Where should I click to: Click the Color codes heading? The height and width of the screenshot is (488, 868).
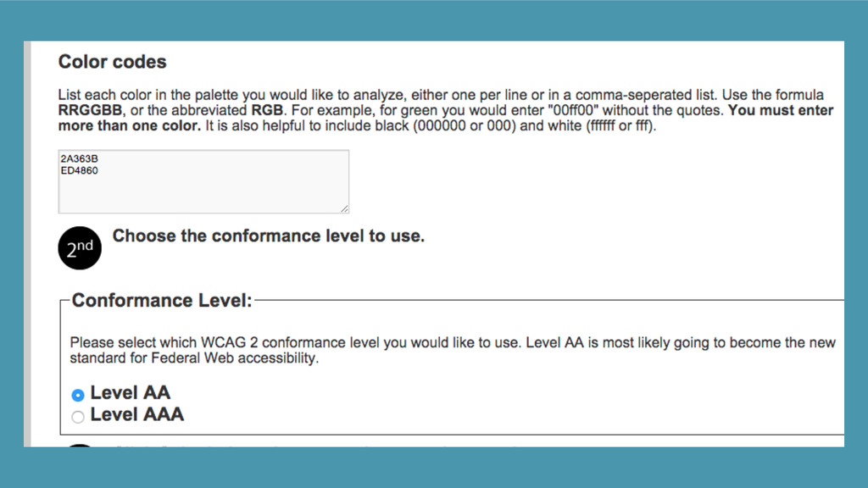click(x=113, y=61)
